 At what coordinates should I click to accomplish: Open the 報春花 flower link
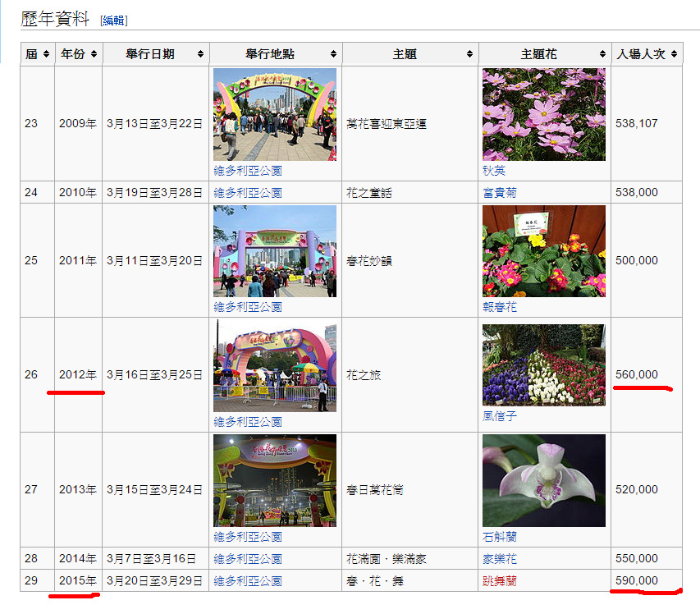[x=500, y=307]
